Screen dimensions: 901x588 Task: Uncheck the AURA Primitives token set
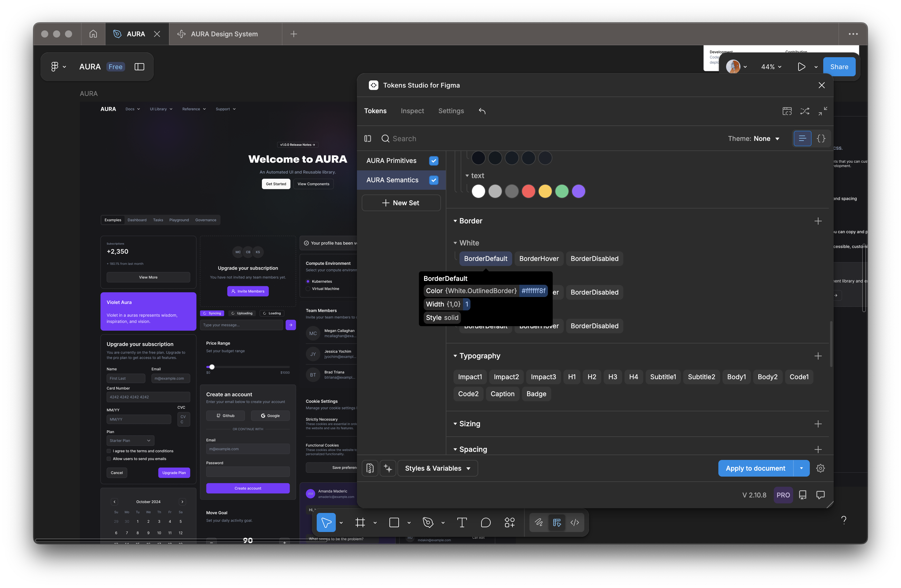coord(434,161)
